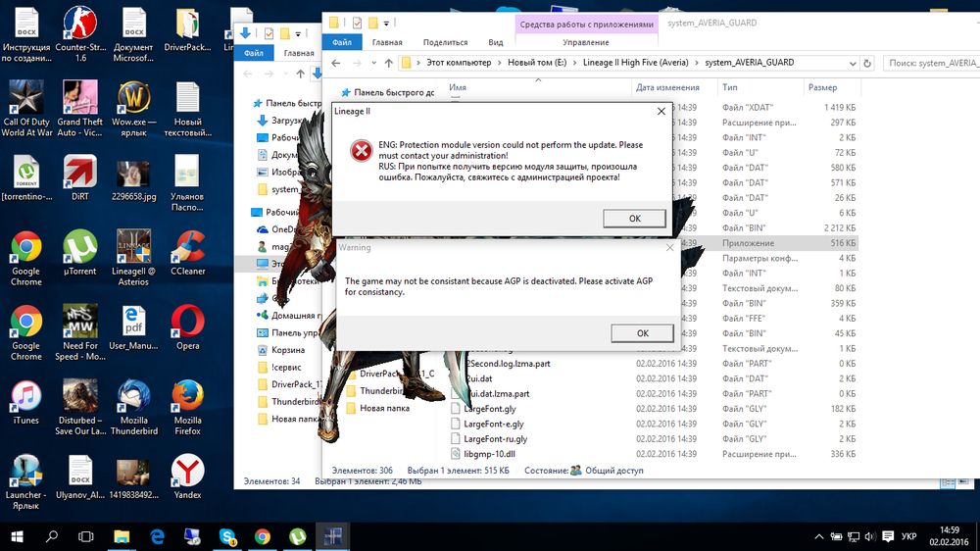Click OK in the Lineage II error dialog
980x551 pixels.
(634, 218)
